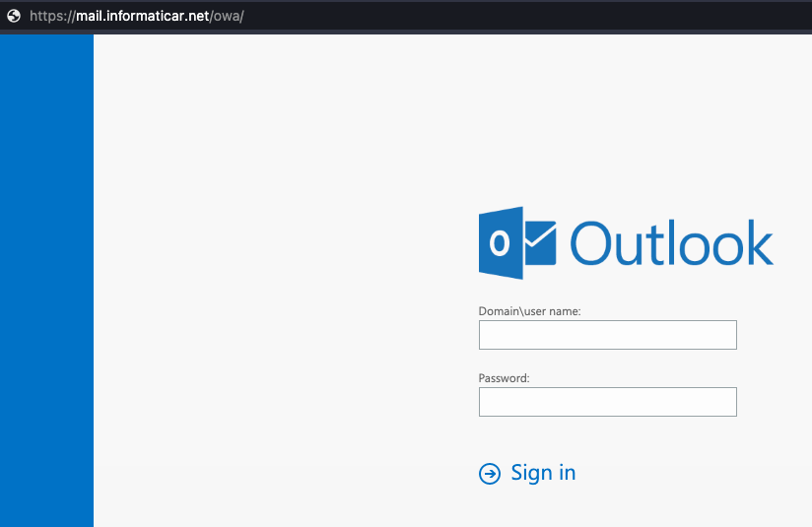Click the Sign in link
The height and width of the screenshot is (527, 812).
pyautogui.click(x=543, y=473)
